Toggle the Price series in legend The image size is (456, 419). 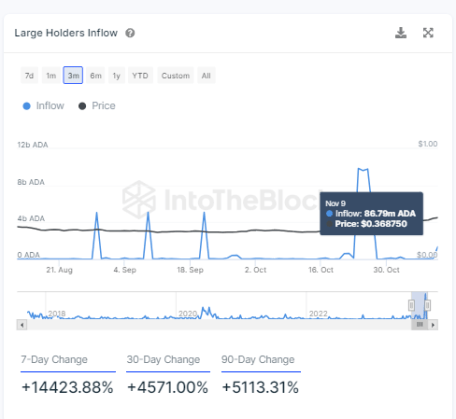click(x=97, y=106)
